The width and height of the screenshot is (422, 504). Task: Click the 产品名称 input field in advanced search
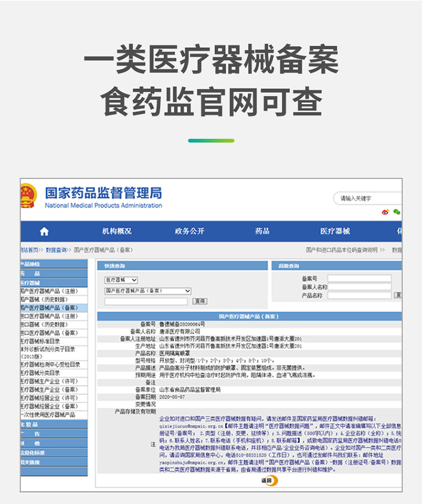[x=359, y=295]
